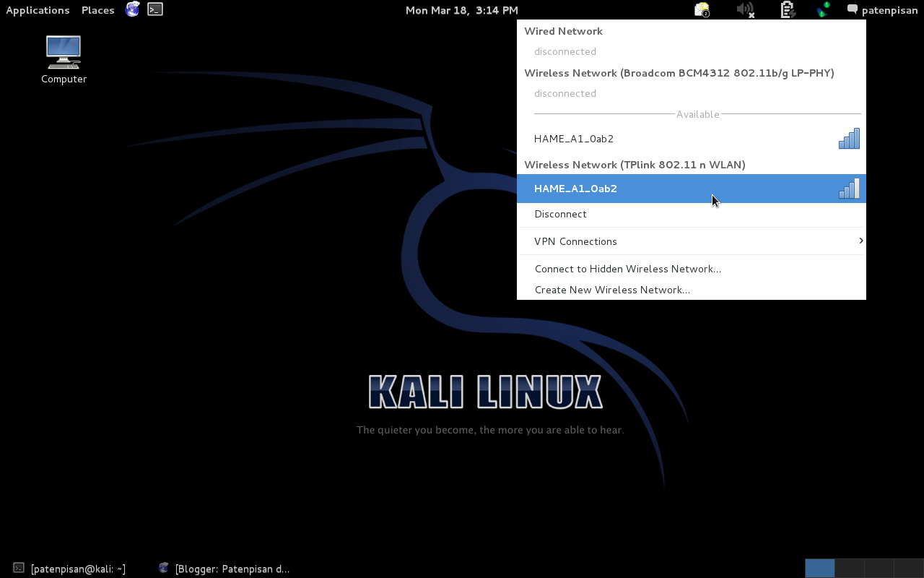Click the chat status icon beside patenpisan
Viewport: 924px width, 578px height.
[853, 9]
